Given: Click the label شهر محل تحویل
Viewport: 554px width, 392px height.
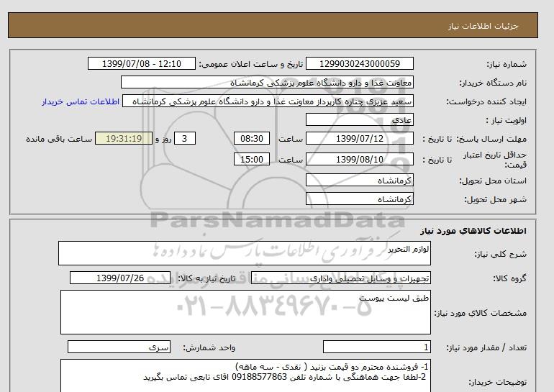Looking at the screenshot, I should (495, 199).
